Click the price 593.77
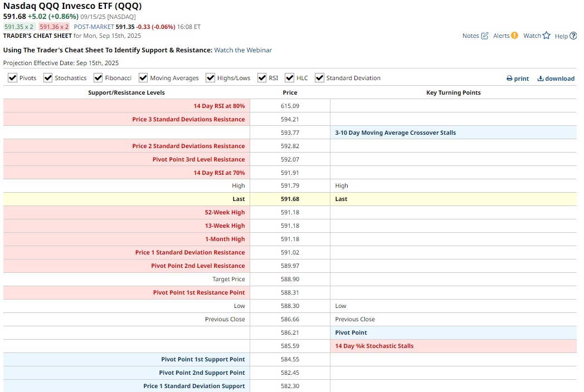 290,133
